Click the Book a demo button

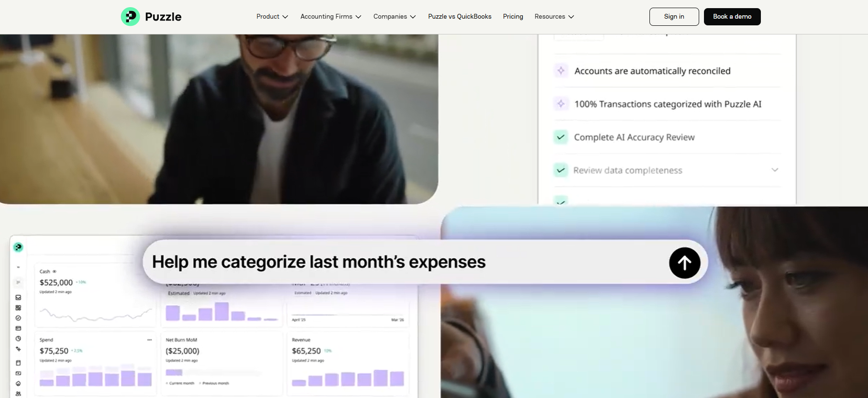click(732, 17)
